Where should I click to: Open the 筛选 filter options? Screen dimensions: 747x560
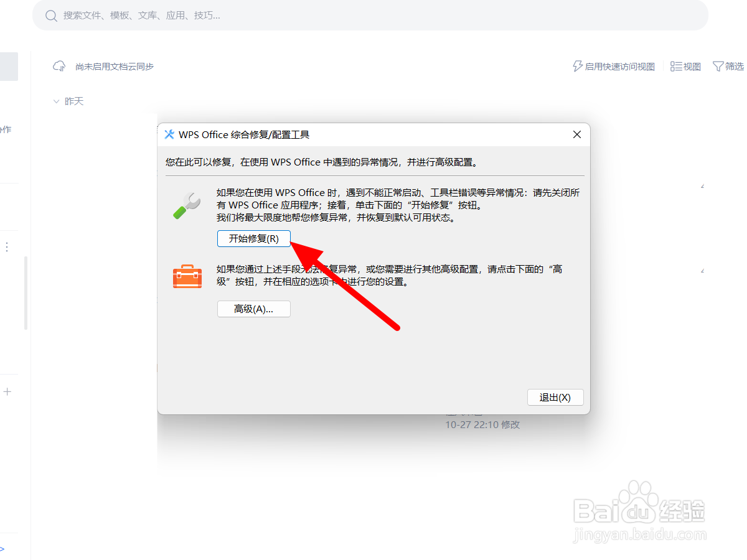[x=728, y=66]
